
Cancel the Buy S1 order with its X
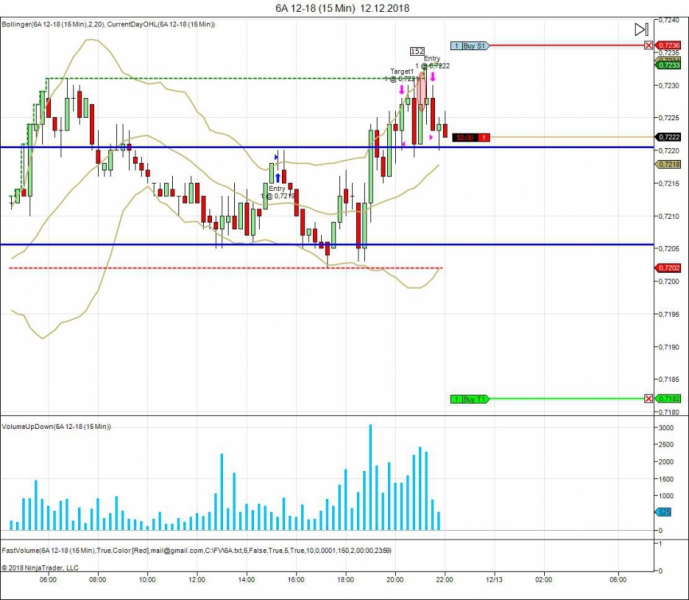pos(649,45)
